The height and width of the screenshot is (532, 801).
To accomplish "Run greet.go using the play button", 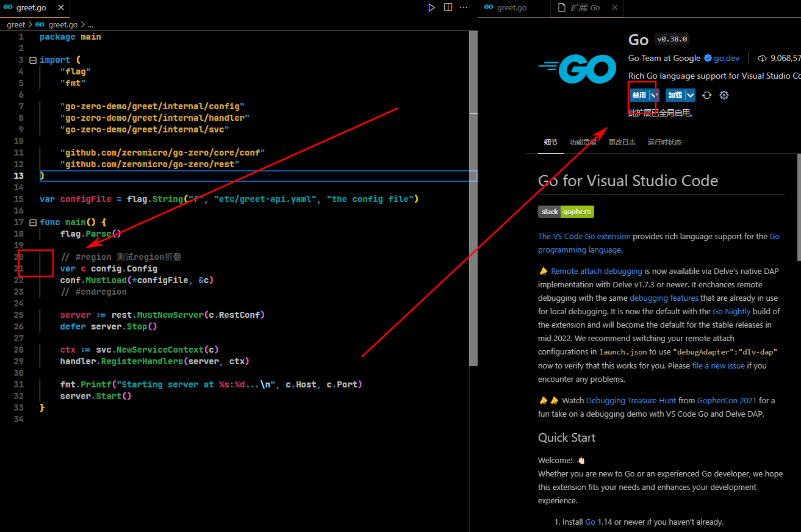I will (431, 7).
